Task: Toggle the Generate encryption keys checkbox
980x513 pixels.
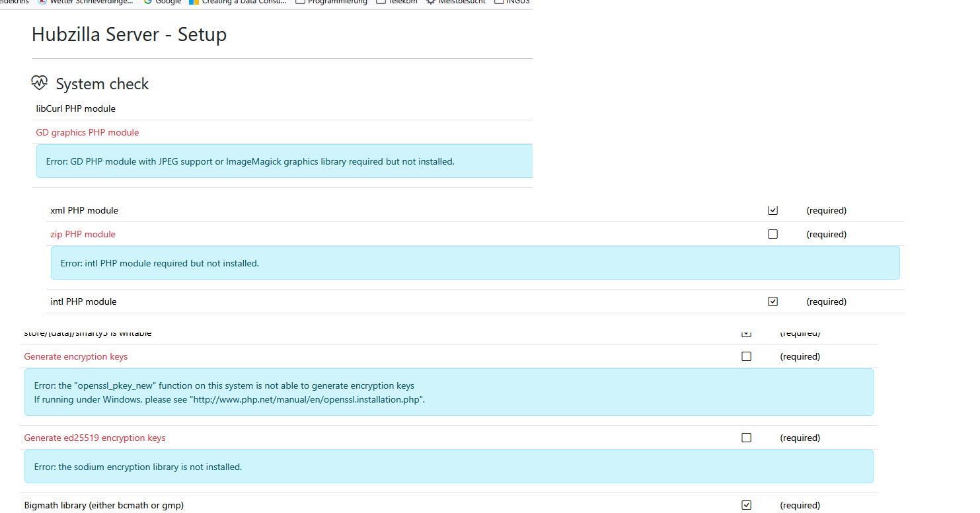Action: click(x=746, y=356)
